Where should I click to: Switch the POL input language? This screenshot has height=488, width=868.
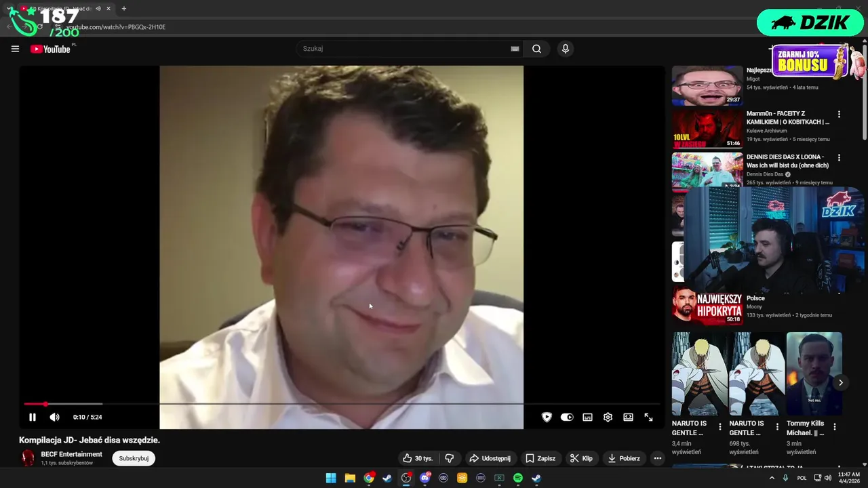[x=802, y=478]
